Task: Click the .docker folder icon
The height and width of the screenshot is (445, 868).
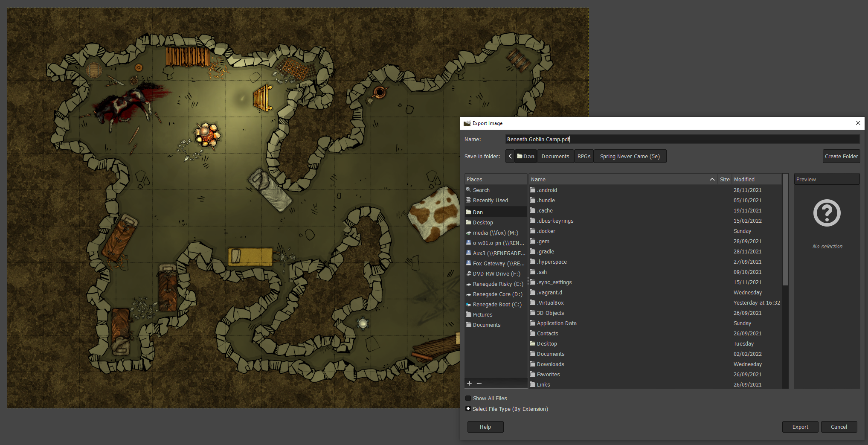Action: 533,231
